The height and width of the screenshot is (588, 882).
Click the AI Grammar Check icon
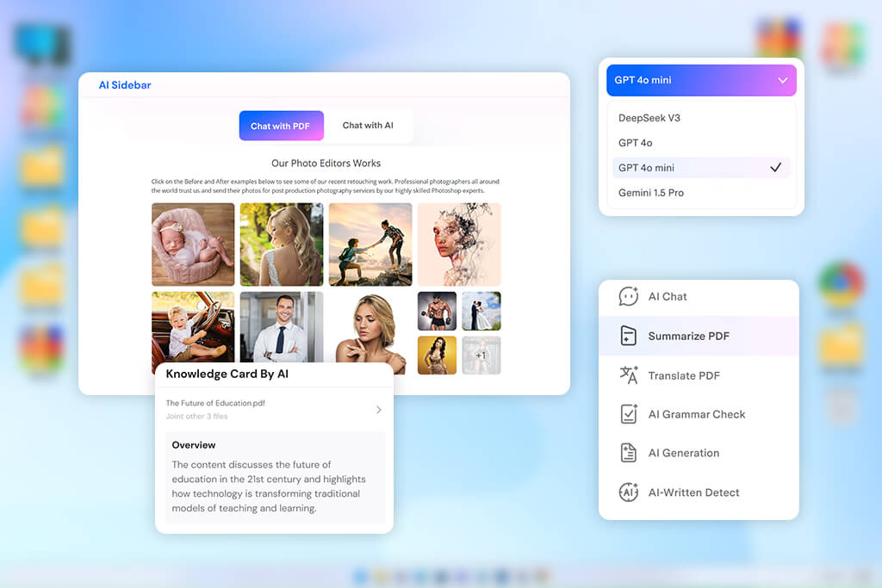[628, 414]
